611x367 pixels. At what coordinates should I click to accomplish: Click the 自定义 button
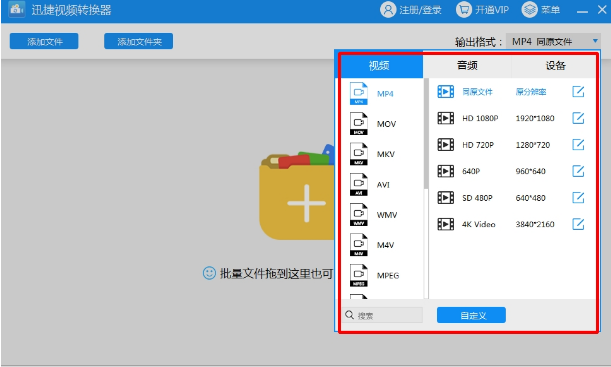click(471, 315)
